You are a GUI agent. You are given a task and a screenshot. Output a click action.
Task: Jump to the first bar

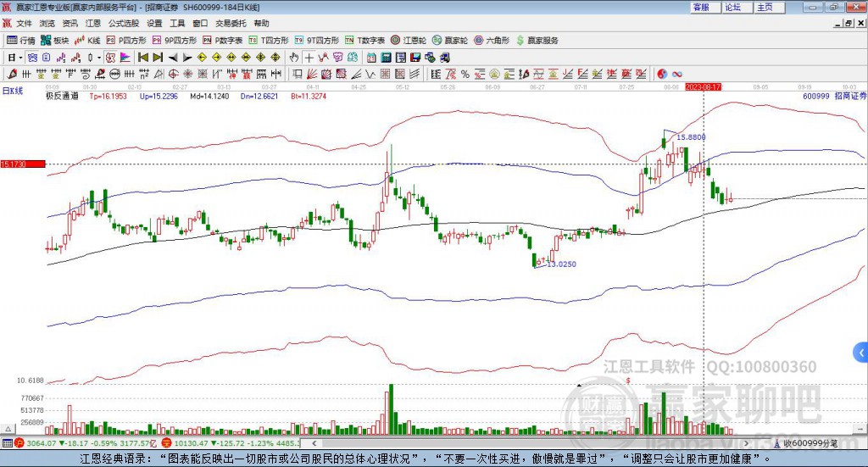coord(142,58)
